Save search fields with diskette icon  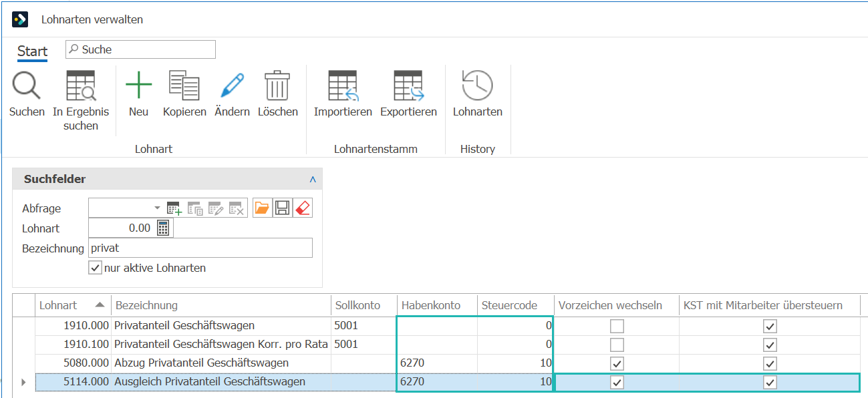click(282, 208)
